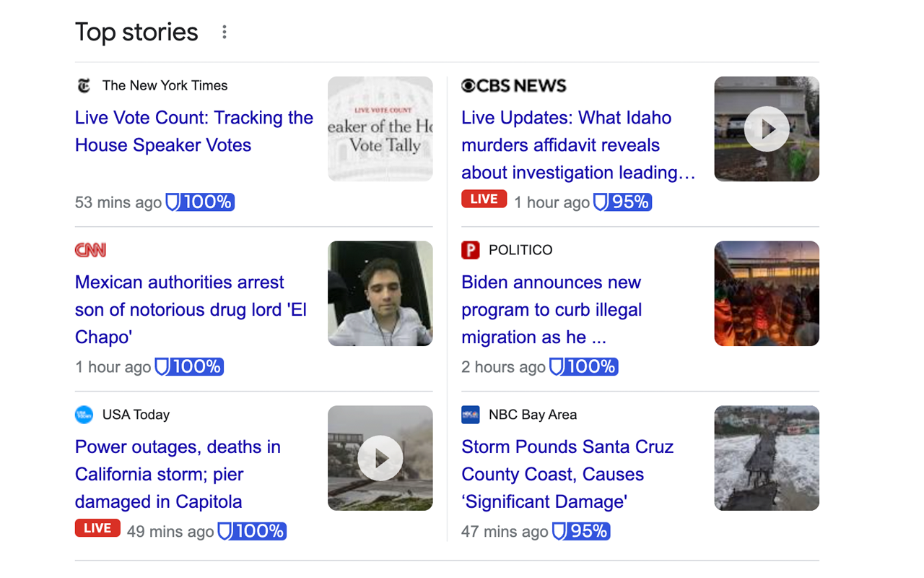Click the 100% shield badge under NYT story

point(200,202)
